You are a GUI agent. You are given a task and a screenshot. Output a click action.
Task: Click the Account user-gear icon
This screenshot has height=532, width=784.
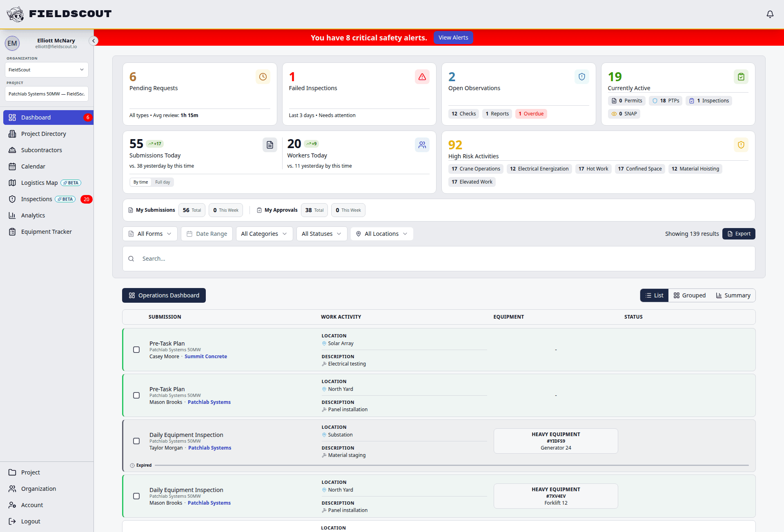[x=12, y=505]
